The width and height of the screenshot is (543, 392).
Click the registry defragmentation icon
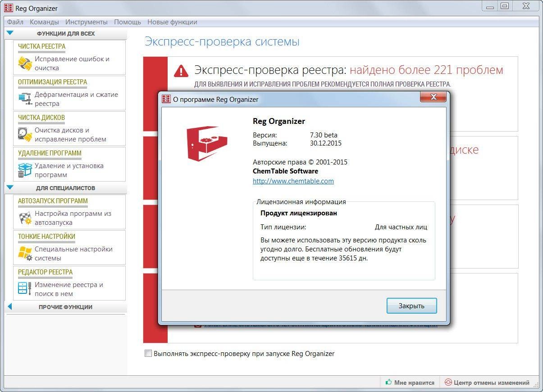click(x=25, y=99)
